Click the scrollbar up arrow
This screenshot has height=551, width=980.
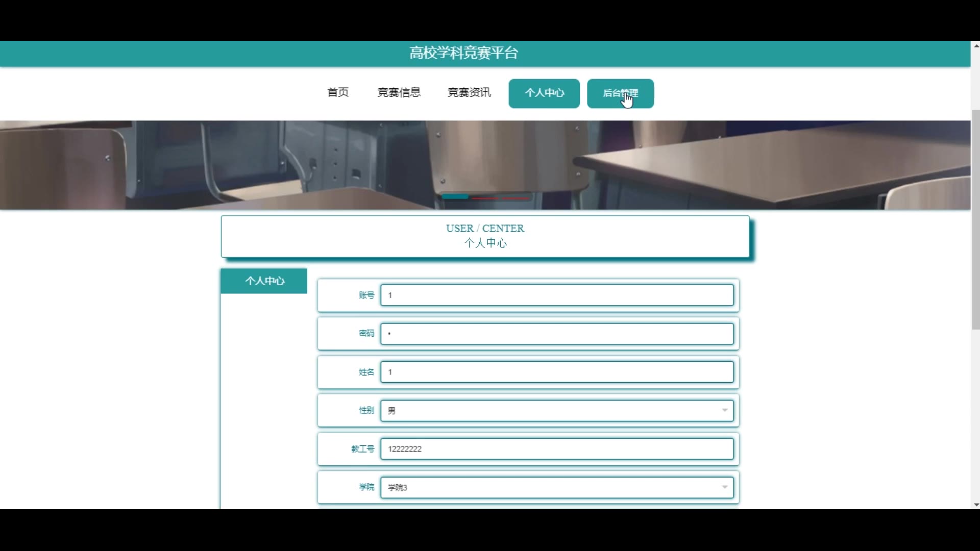(x=976, y=45)
